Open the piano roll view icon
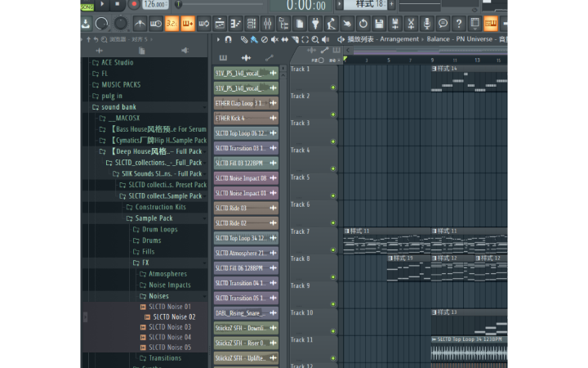This screenshot has height=368, width=588. pos(235,24)
